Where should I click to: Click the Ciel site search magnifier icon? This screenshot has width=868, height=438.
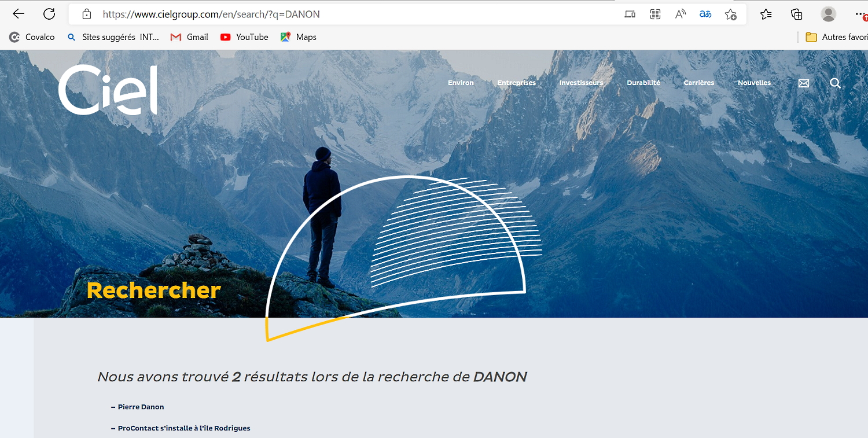click(835, 83)
